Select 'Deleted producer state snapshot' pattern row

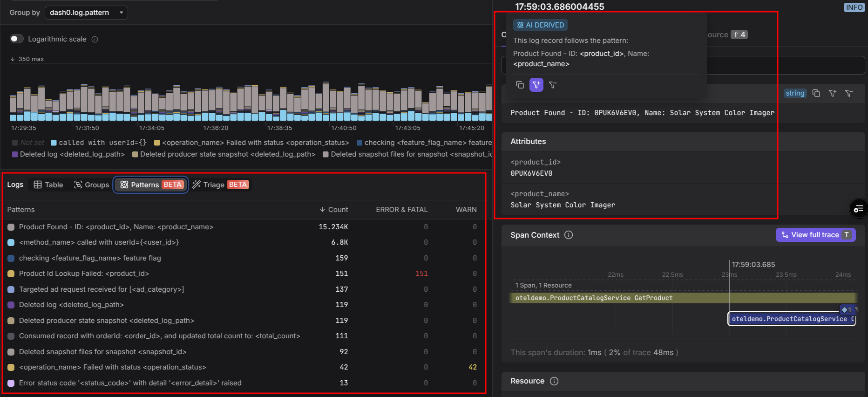[242, 321]
